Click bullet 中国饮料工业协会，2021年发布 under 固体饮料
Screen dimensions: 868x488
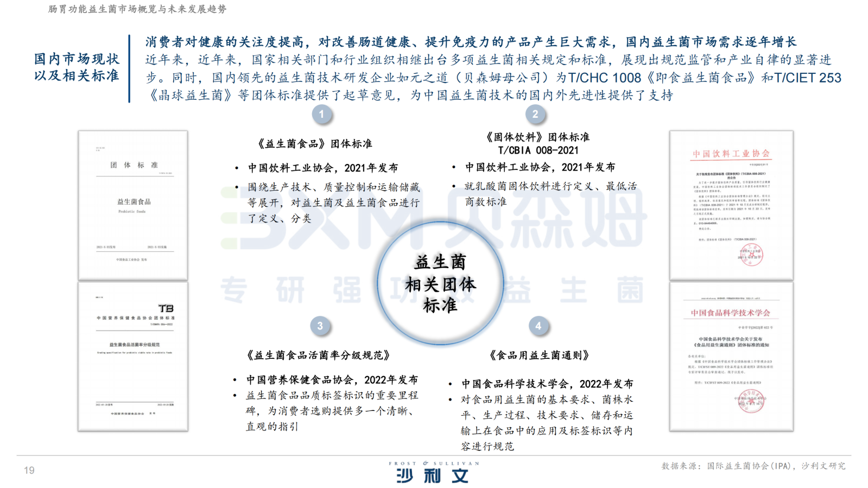tap(540, 167)
